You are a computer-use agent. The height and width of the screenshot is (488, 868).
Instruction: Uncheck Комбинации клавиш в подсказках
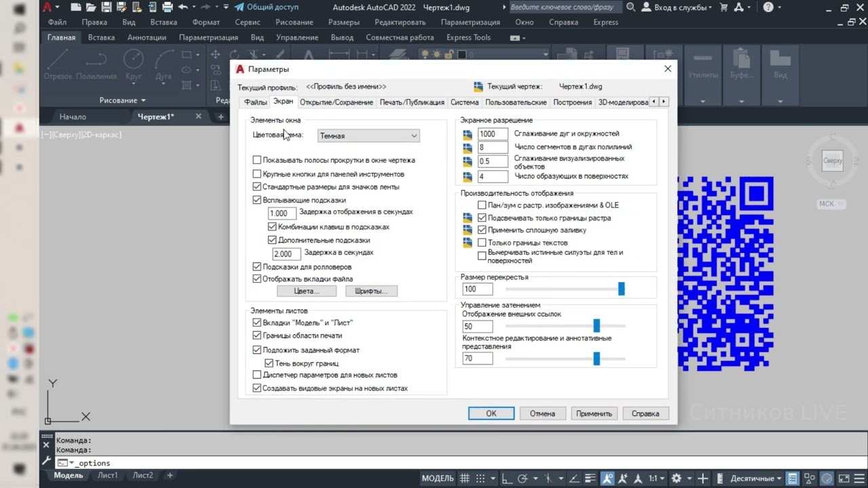coord(273,227)
